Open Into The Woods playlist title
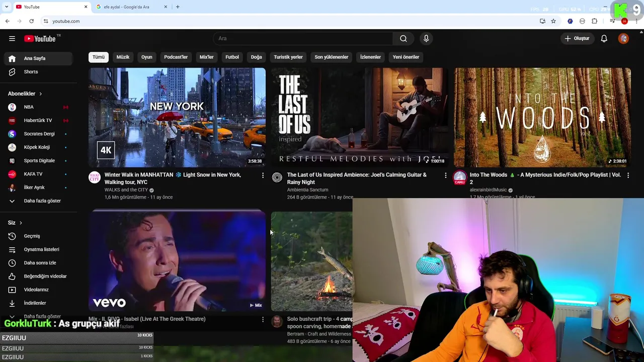The height and width of the screenshot is (362, 644). (x=545, y=178)
